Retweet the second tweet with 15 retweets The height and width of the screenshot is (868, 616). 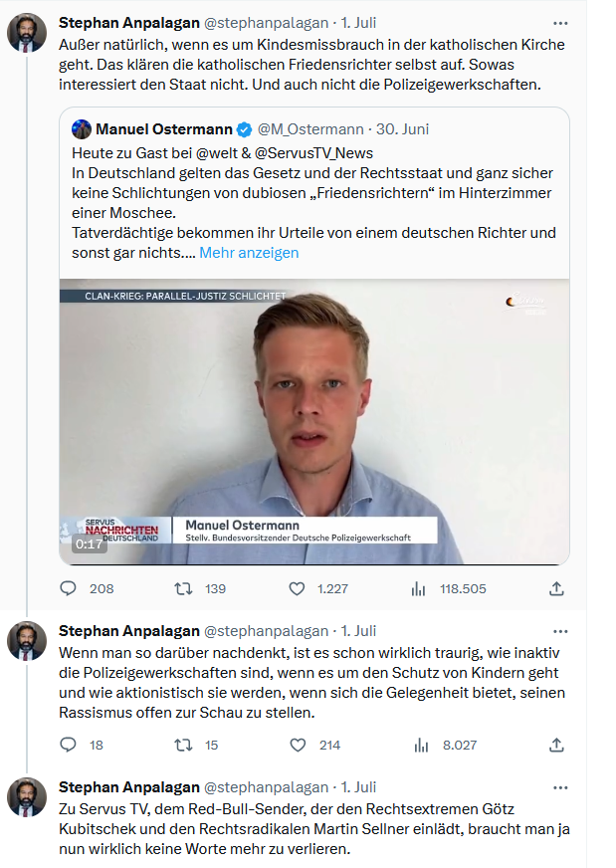click(183, 745)
